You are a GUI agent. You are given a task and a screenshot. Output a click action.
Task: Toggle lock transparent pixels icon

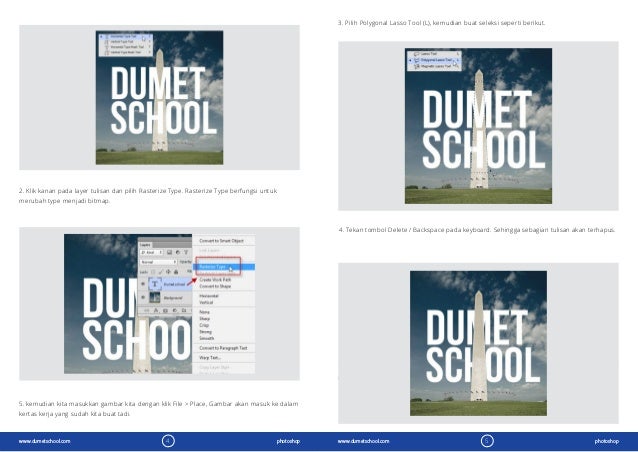[x=153, y=271]
